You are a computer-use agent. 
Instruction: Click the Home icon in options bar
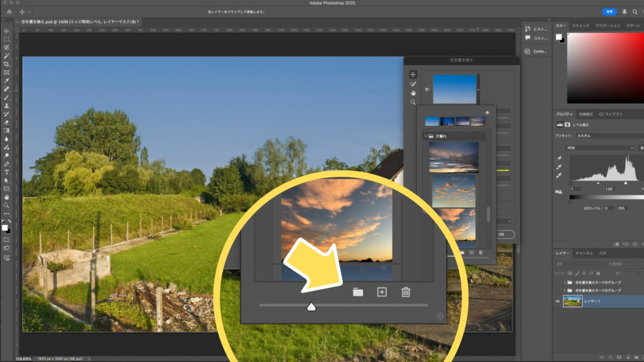(x=9, y=12)
